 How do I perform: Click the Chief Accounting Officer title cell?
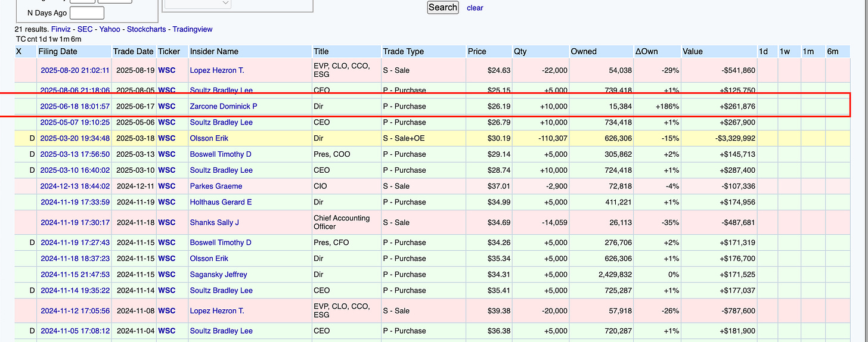point(346,223)
